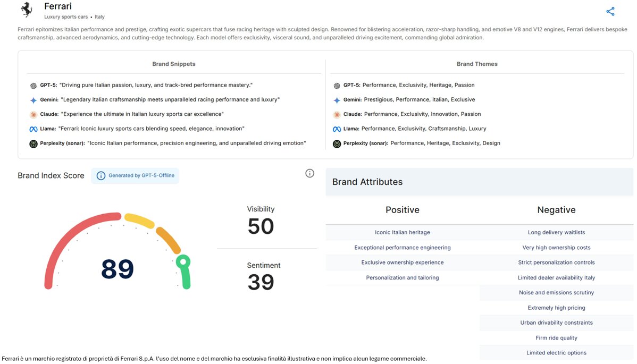Select the Iconic Italian heritage attribute row
Viewport: 637px width, 364px height.
(403, 232)
